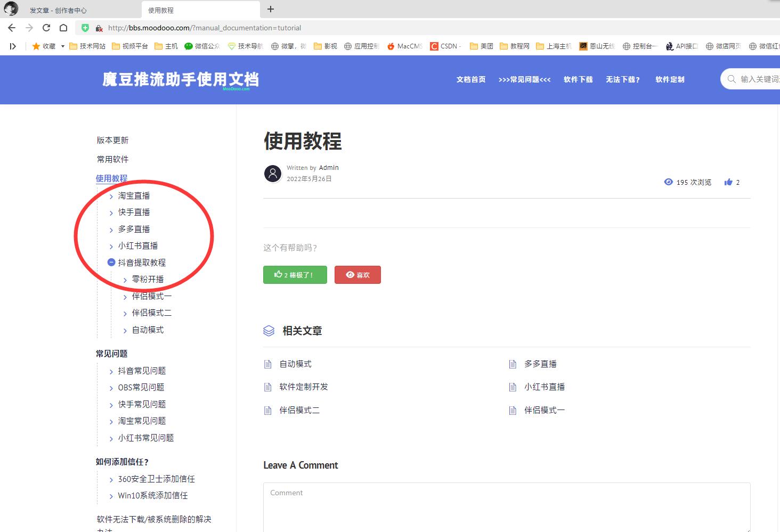Open the 技术导航 bookmark
The width and height of the screenshot is (780, 532).
[248, 46]
